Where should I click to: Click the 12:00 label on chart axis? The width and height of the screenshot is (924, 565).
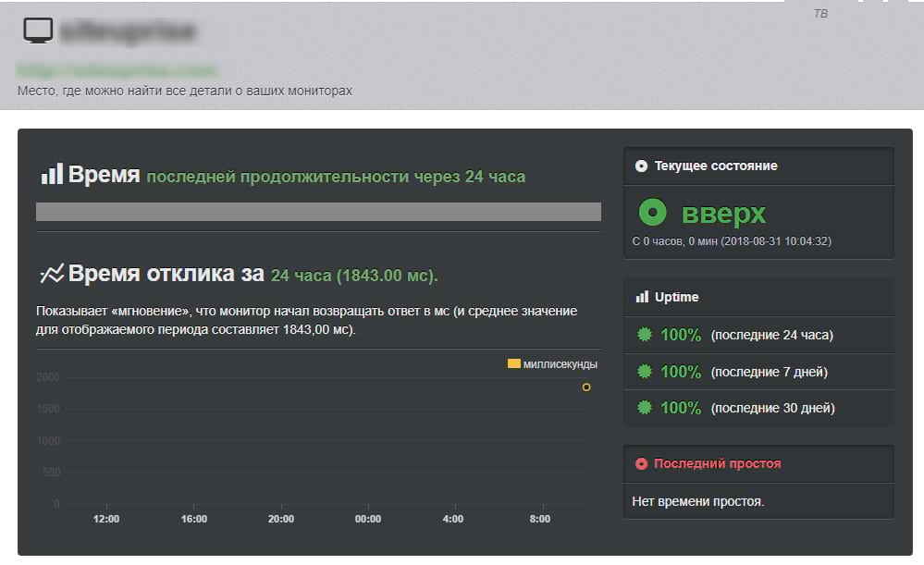click(106, 519)
